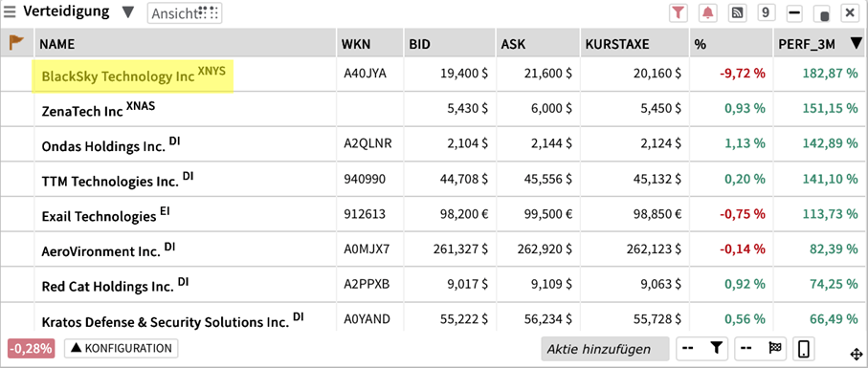
Task: Select the Ondas Holdings Inc. row
Action: pyautogui.click(x=434, y=143)
